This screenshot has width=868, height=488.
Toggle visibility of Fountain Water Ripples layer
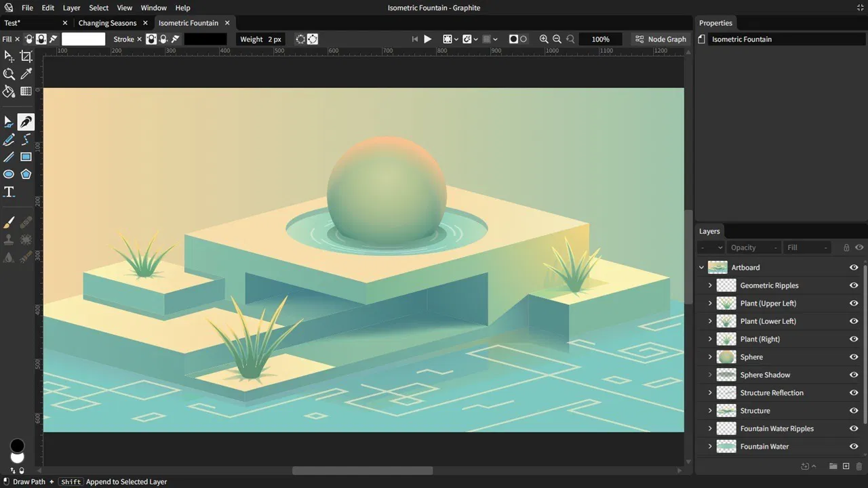click(854, 428)
